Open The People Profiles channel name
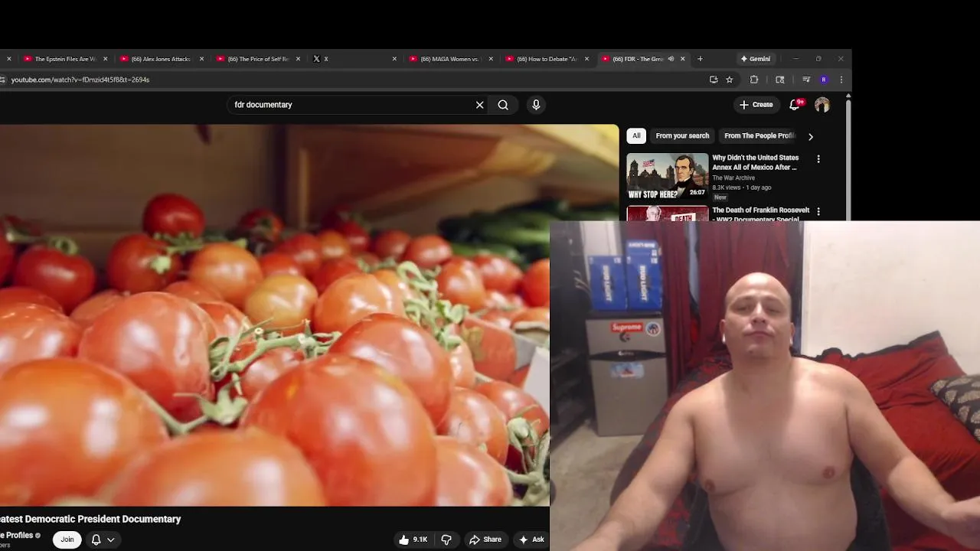The image size is (980, 551). pyautogui.click(x=17, y=536)
